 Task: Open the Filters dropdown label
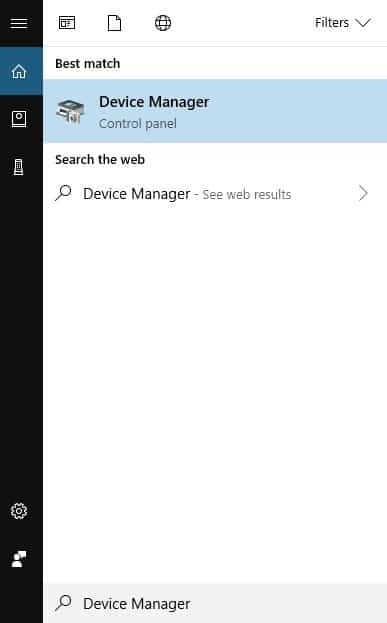click(332, 23)
